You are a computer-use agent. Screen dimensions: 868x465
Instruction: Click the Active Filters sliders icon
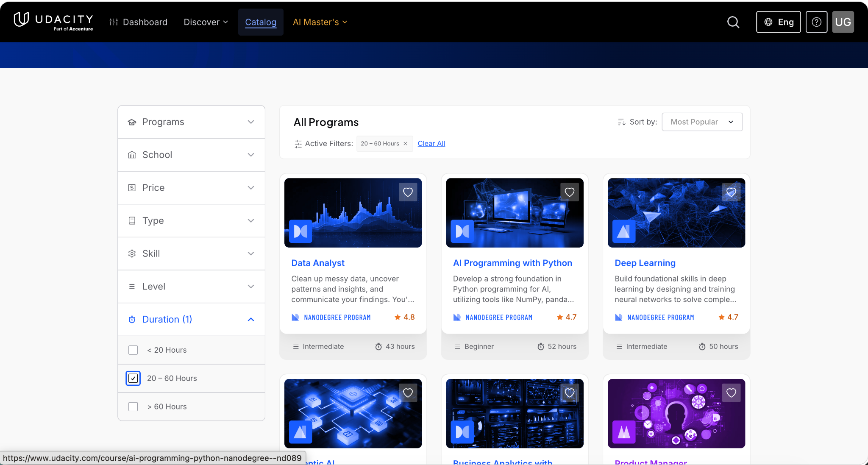(x=298, y=144)
